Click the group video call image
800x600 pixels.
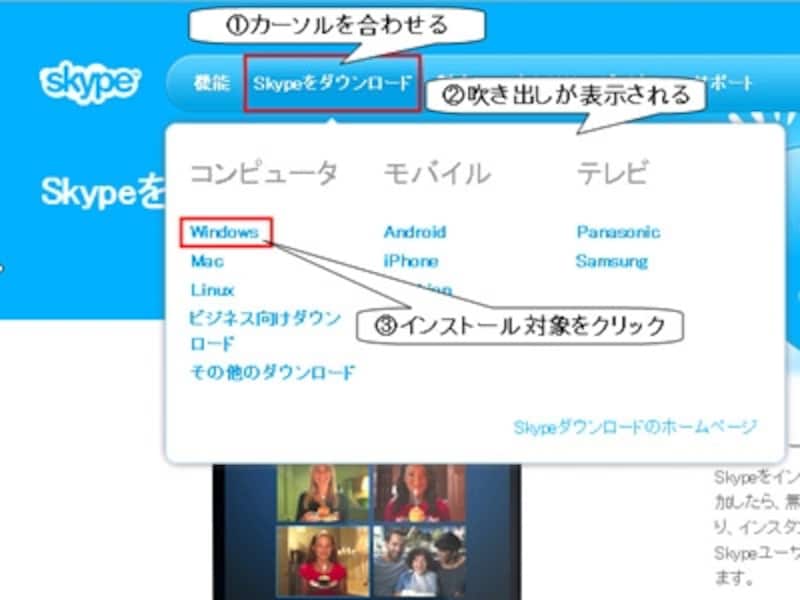(x=367, y=532)
